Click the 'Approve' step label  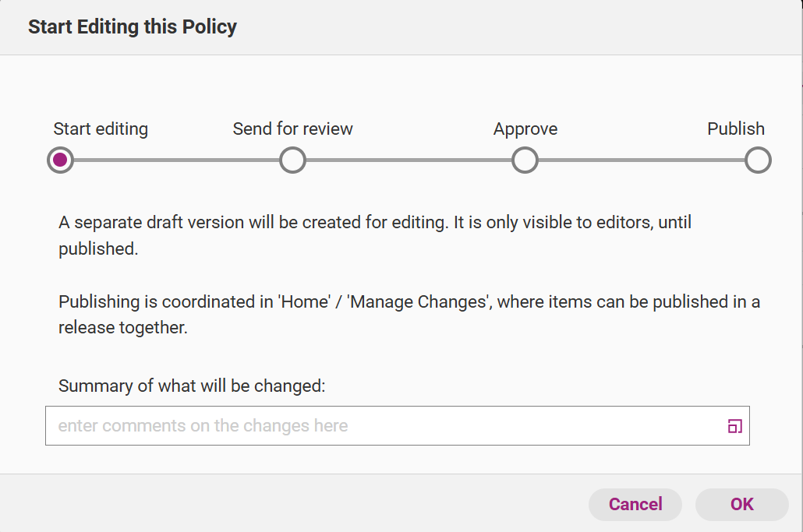coord(525,129)
